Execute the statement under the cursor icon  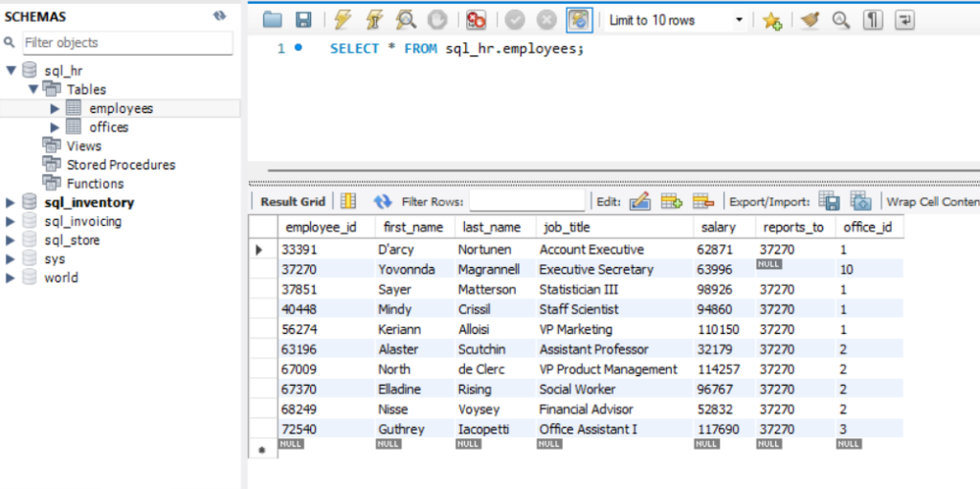[x=374, y=20]
